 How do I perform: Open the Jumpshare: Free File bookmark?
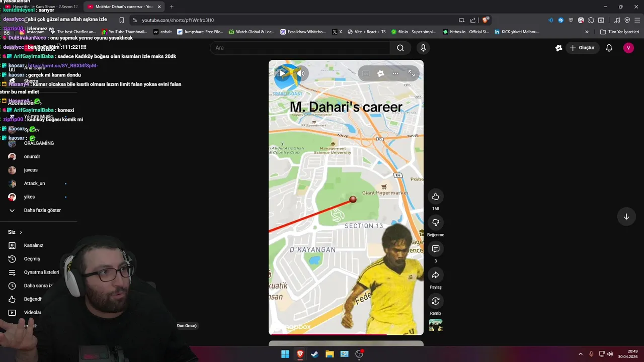tap(200, 32)
